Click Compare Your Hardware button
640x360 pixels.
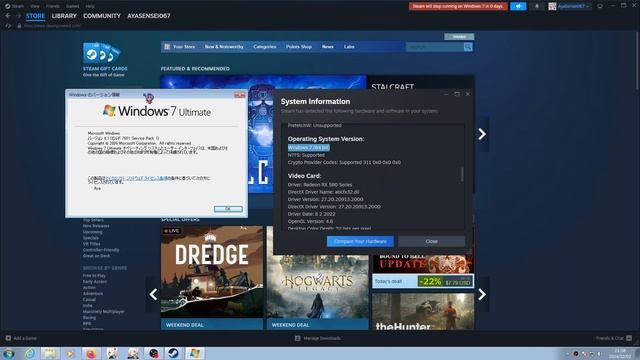(360, 241)
